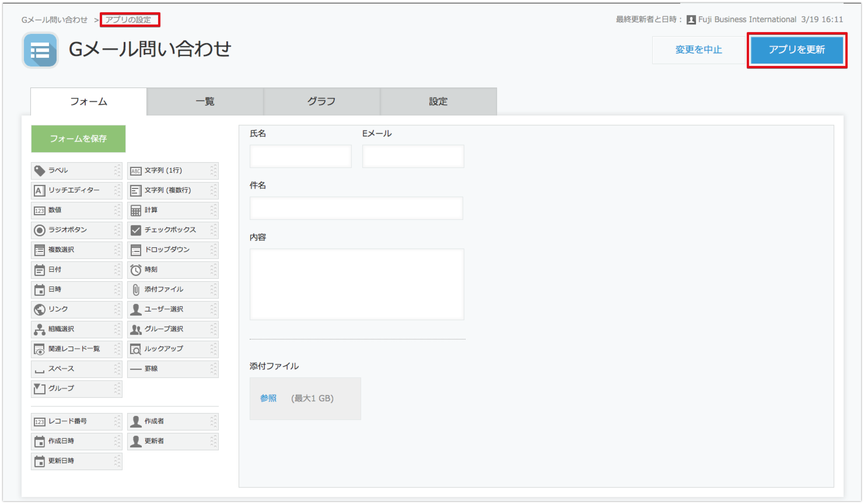Click the Dropdown (ドロップダウン) field icon
This screenshot has width=864, height=504.
click(x=136, y=250)
